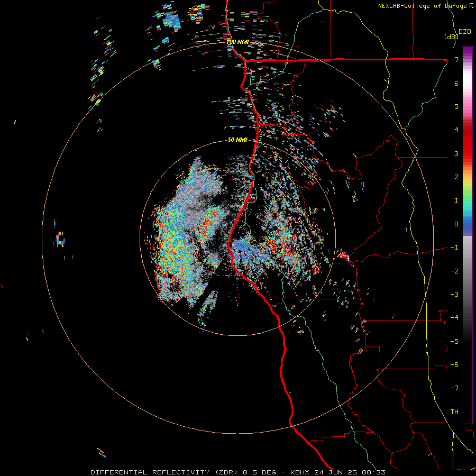
Task: Click the 7 value on color scale
Action: [456, 59]
